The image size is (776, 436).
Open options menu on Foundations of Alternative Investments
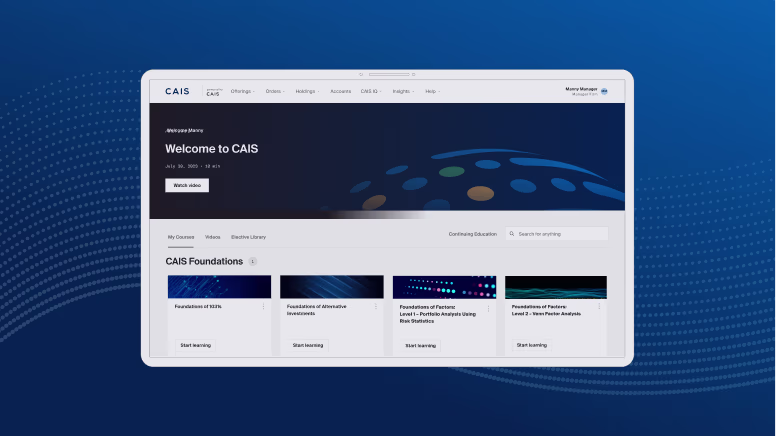pos(376,307)
